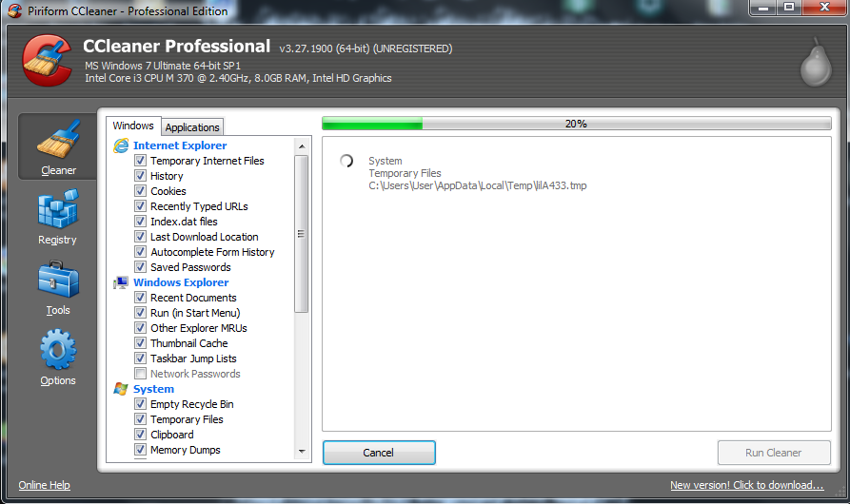Toggle the Cookies checkbox
850x504 pixels.
point(141,190)
